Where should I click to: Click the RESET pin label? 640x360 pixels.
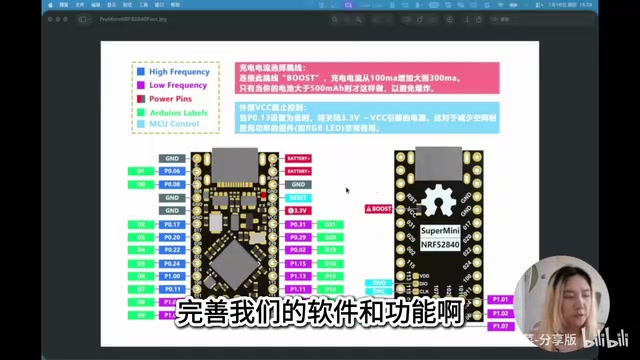[x=298, y=198]
